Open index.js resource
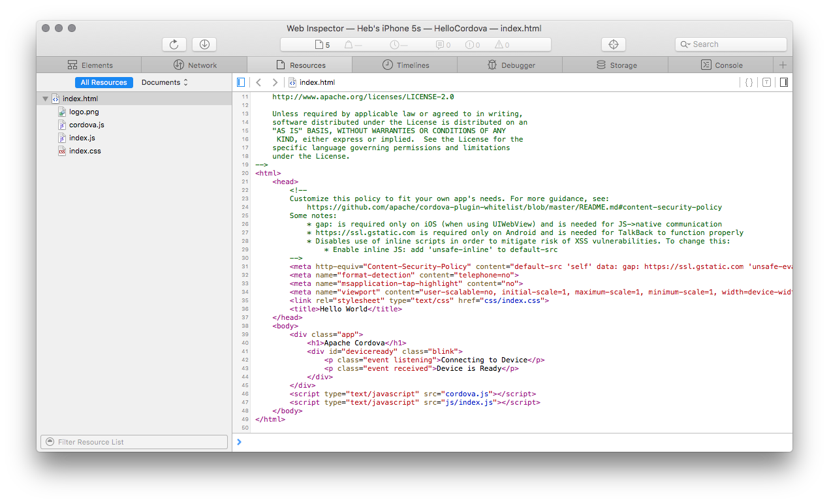The image size is (829, 504). 134,138
